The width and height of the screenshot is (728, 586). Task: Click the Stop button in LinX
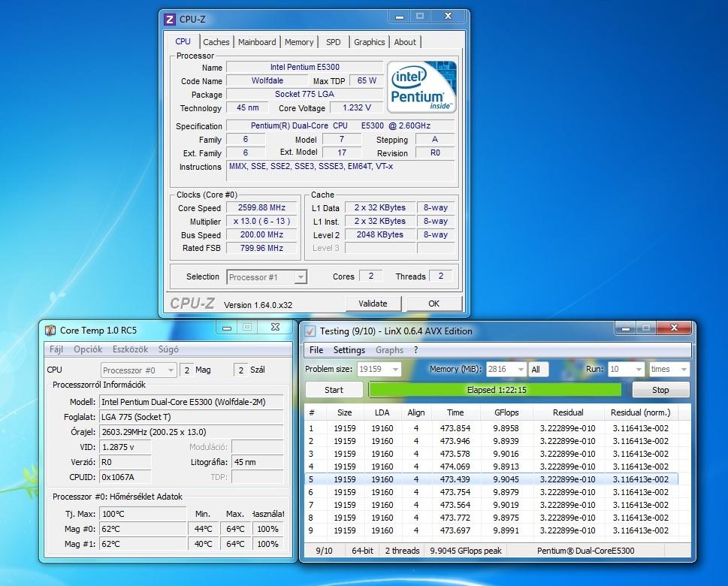point(660,390)
